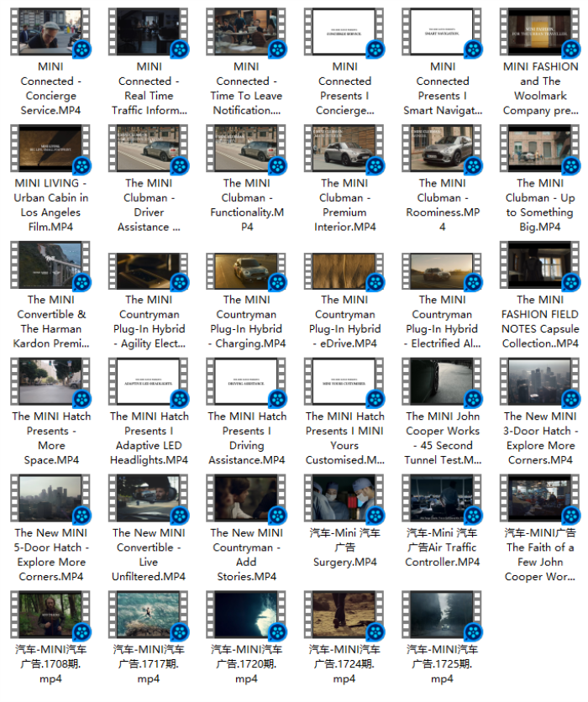This screenshot has height=702, width=588.
Task: Select MINI Hatch Adaptive LED Headlights icon
Action: (148, 381)
